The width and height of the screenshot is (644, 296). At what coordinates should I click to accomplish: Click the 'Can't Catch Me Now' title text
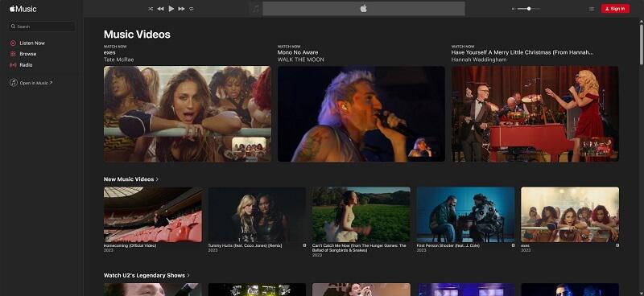(x=359, y=248)
